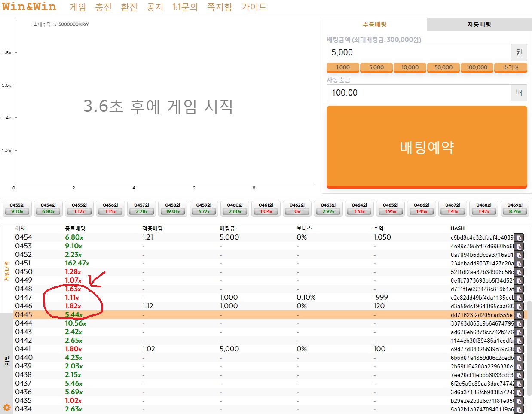
Task: Copy the hash for round 0451
Action: (x=519, y=264)
